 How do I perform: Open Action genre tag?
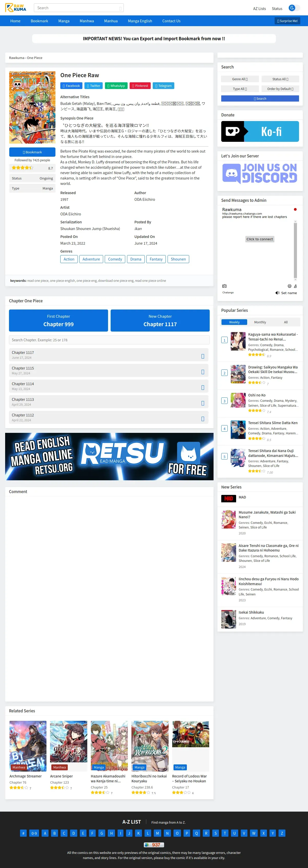click(x=69, y=259)
